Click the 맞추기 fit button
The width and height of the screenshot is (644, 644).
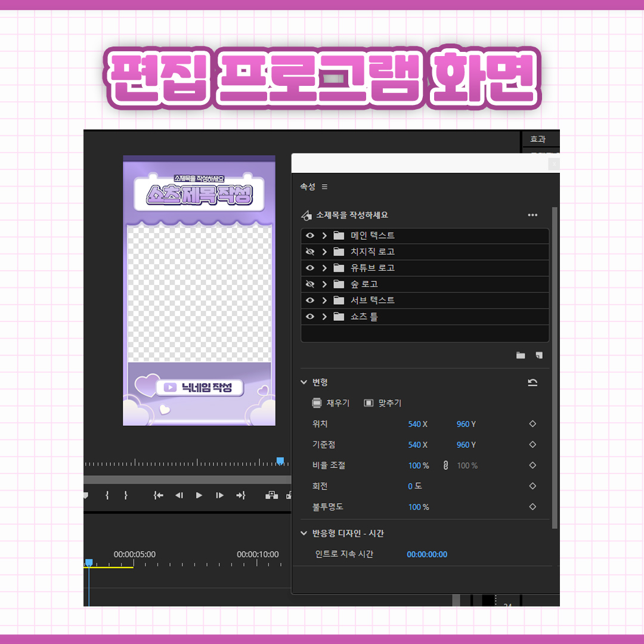(x=383, y=403)
